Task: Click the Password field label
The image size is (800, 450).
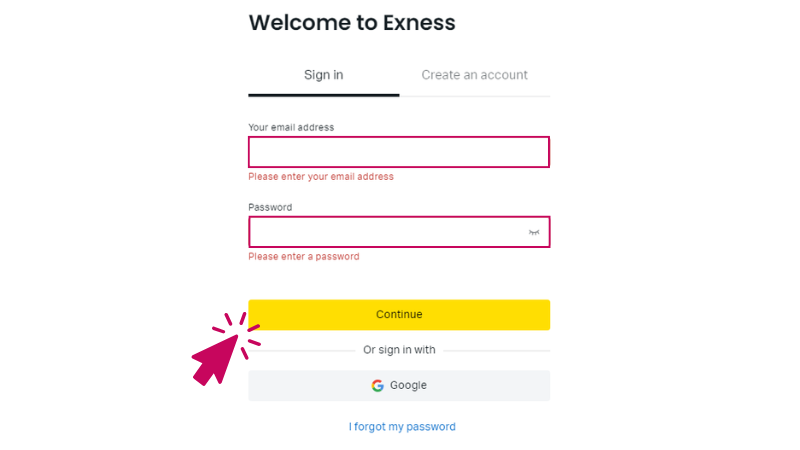Action: [x=270, y=207]
